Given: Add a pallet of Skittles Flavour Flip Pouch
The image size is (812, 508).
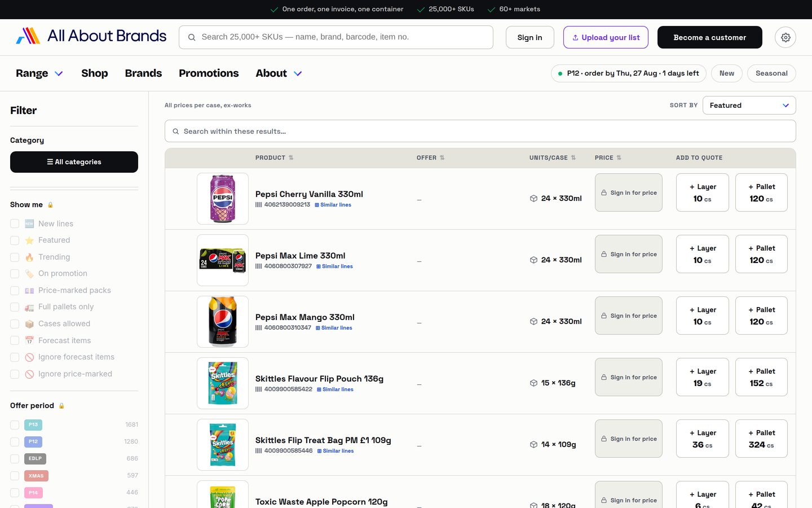Looking at the screenshot, I should 761,377.
